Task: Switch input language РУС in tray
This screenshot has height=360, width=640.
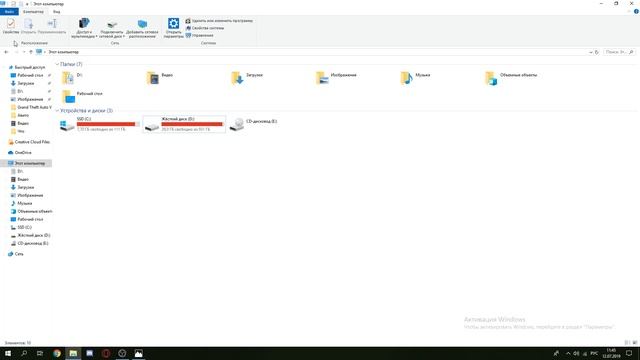Action: (x=594, y=353)
